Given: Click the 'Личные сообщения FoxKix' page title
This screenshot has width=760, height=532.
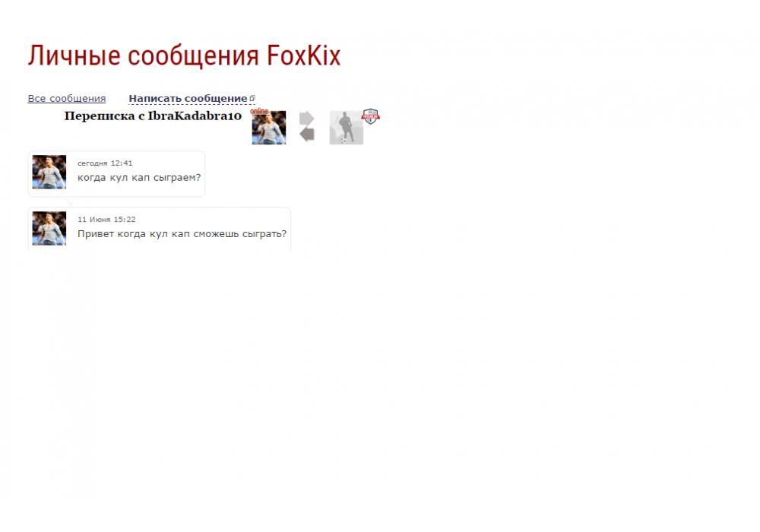Looking at the screenshot, I should (184, 55).
